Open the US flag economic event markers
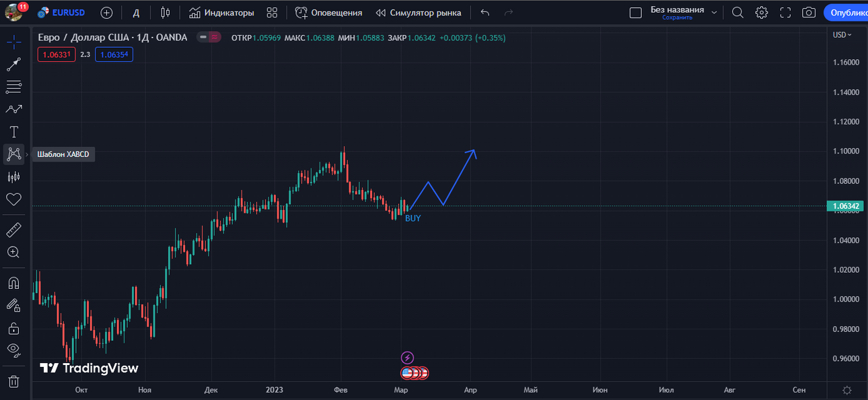Viewport: 868px width, 400px height. tap(414, 372)
